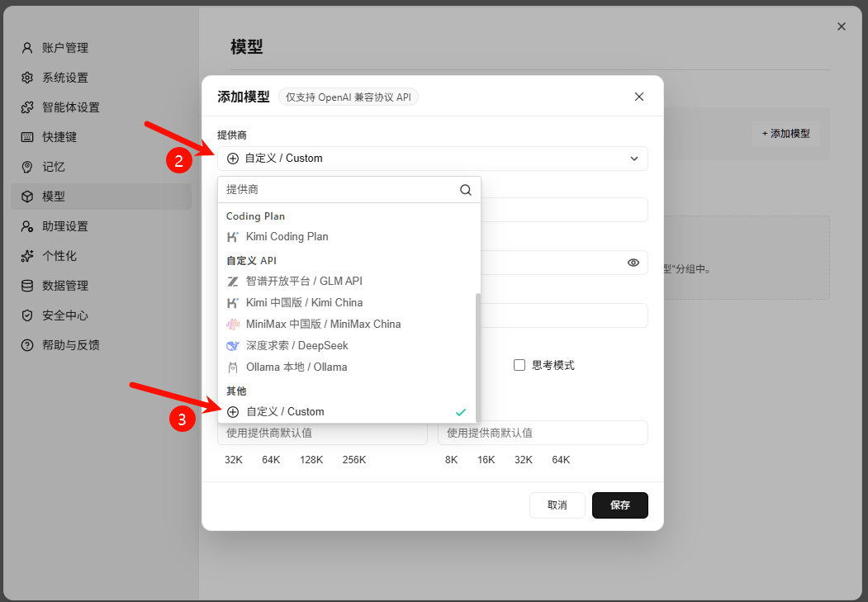The height and width of the screenshot is (602, 868).
Task: Click the 数据管理 database icon
Action: (x=27, y=286)
